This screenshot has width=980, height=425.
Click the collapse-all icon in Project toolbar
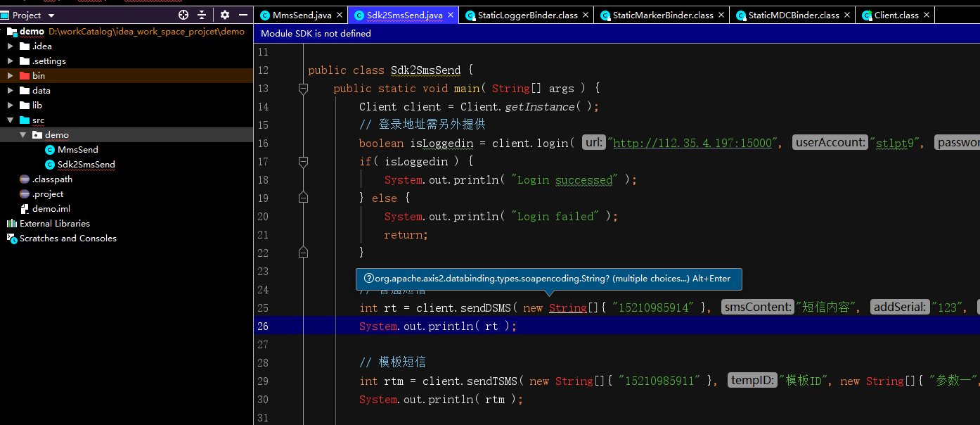(202, 14)
